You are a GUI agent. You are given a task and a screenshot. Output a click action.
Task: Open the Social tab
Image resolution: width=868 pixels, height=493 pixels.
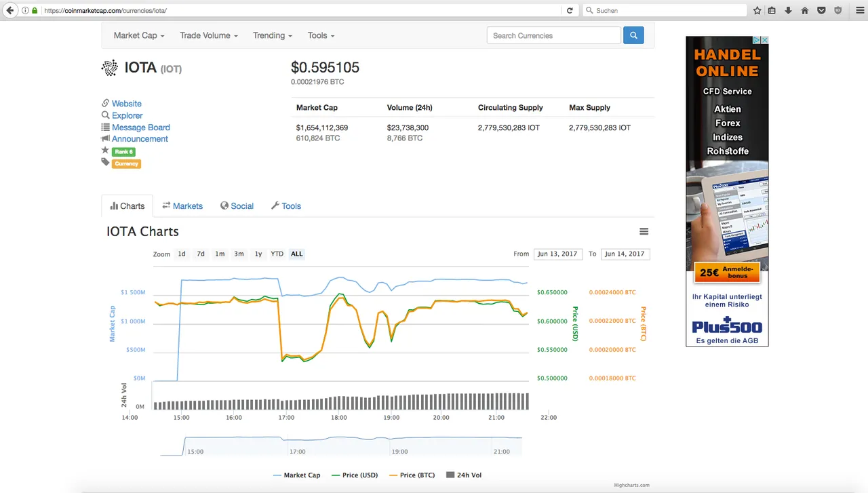tap(237, 206)
